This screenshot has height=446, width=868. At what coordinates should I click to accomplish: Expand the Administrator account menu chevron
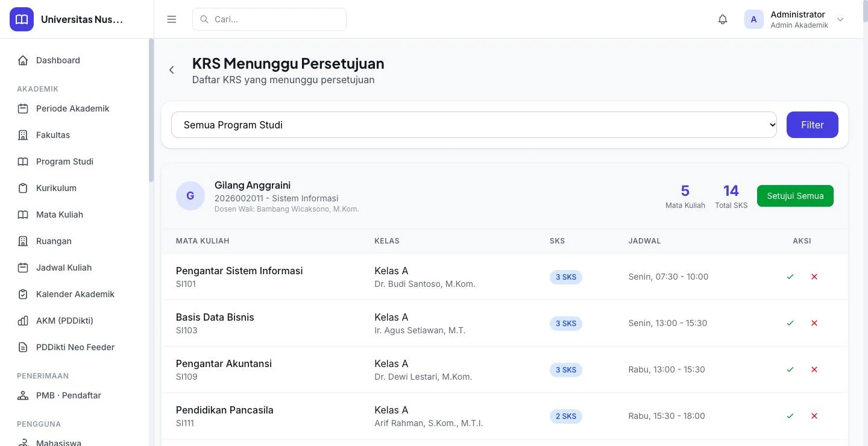840,19
